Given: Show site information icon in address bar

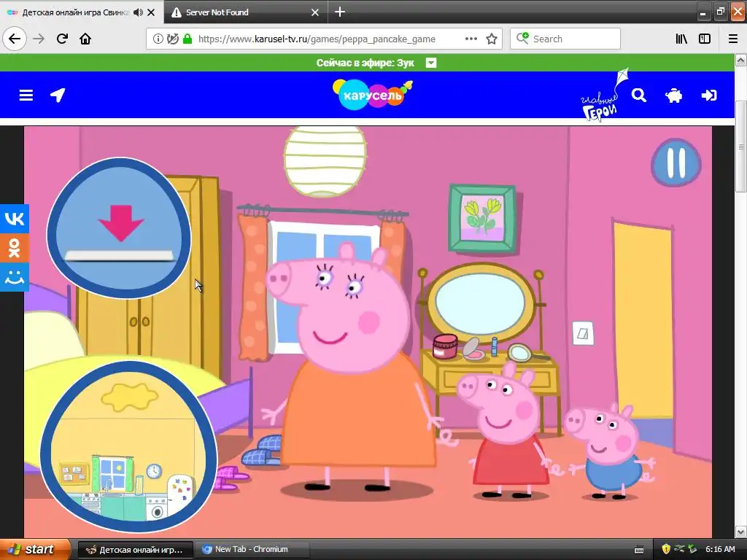Looking at the screenshot, I should click(x=158, y=39).
